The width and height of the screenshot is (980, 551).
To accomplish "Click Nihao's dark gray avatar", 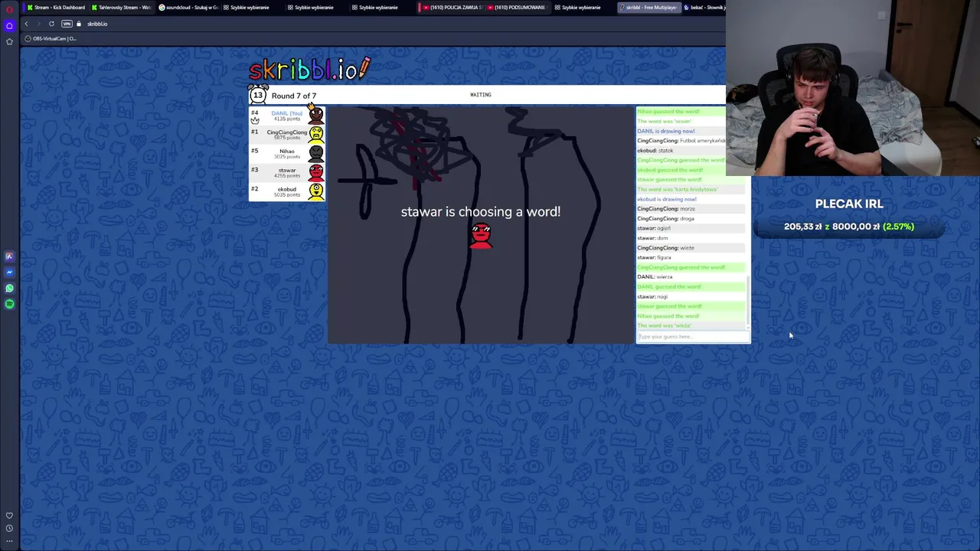I will 315,154.
